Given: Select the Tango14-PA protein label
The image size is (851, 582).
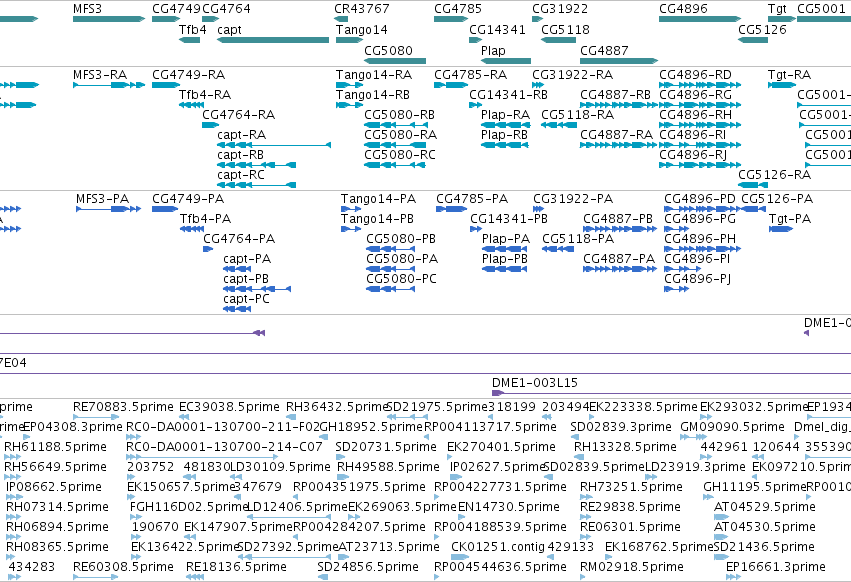Looking at the screenshot, I should tap(378, 199).
